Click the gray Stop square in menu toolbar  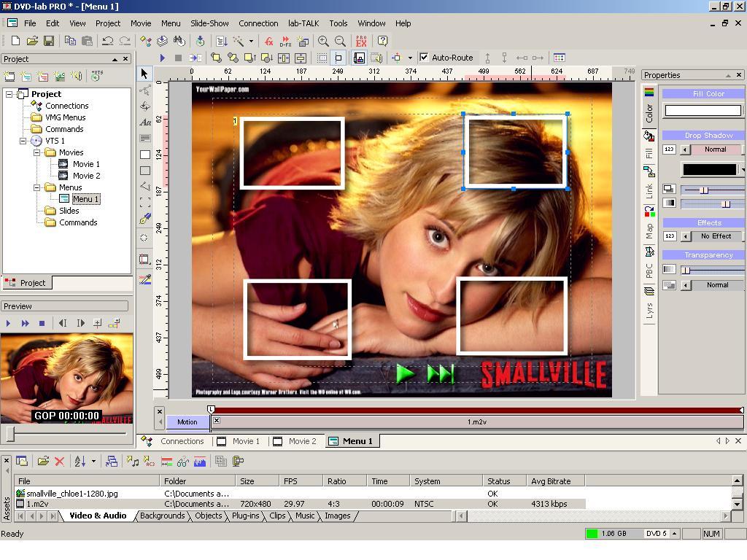coord(178,58)
